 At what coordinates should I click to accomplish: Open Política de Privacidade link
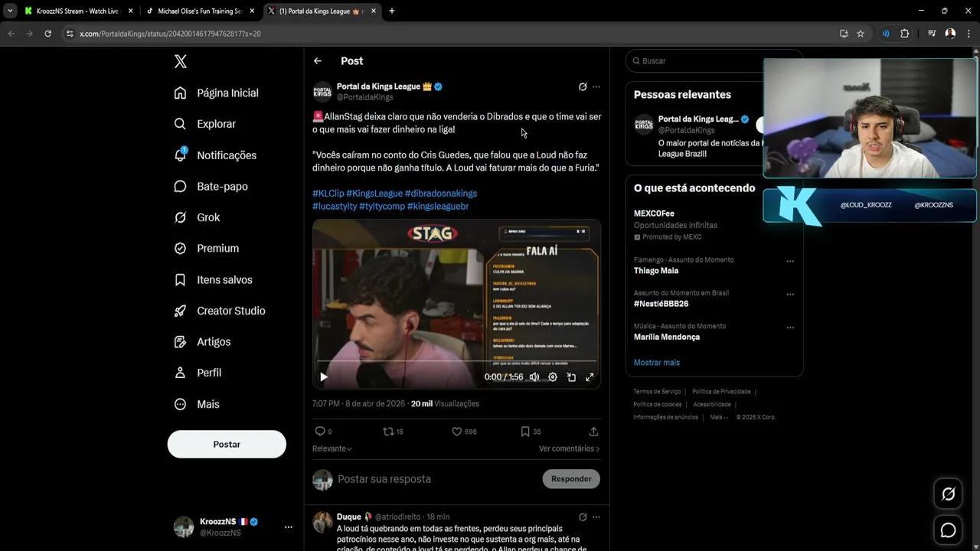pos(721,392)
